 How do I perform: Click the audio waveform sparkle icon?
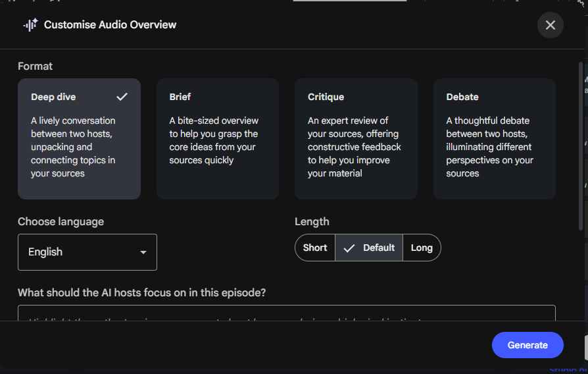click(x=31, y=25)
